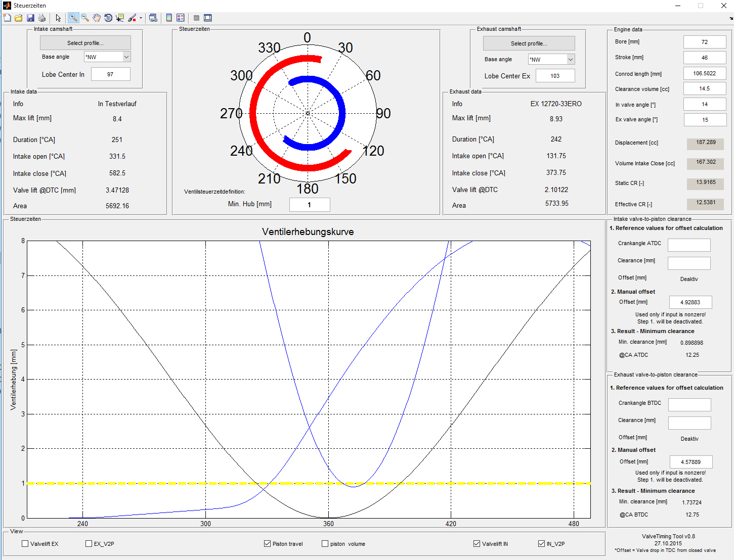Click the Min. Hub input field
This screenshot has width=734, height=560.
310,205
